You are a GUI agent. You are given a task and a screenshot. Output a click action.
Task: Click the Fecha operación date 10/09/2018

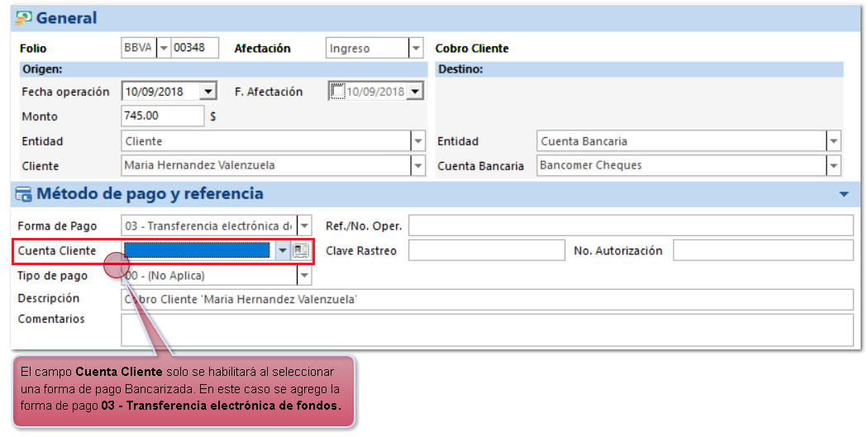coord(155,92)
